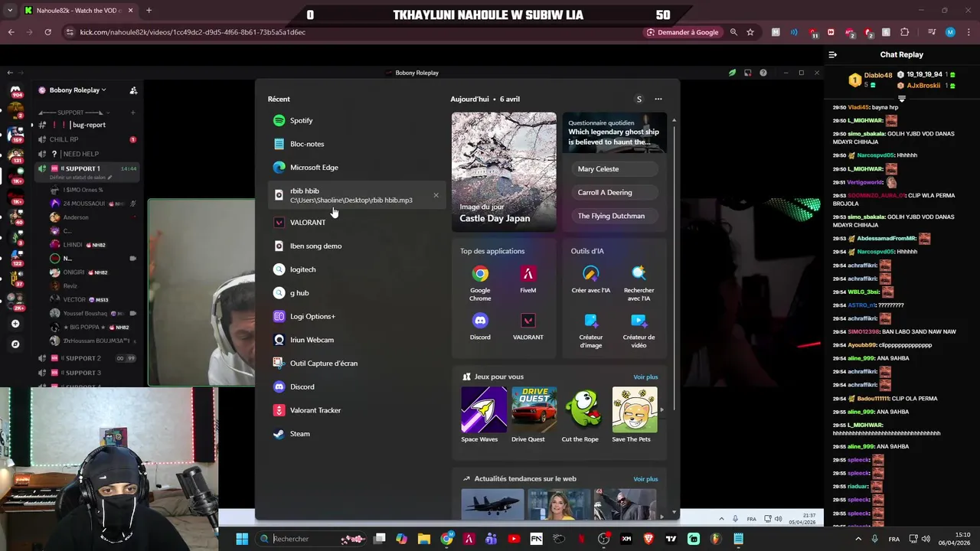Click Voir plus next to Actualités tendances

click(645, 479)
